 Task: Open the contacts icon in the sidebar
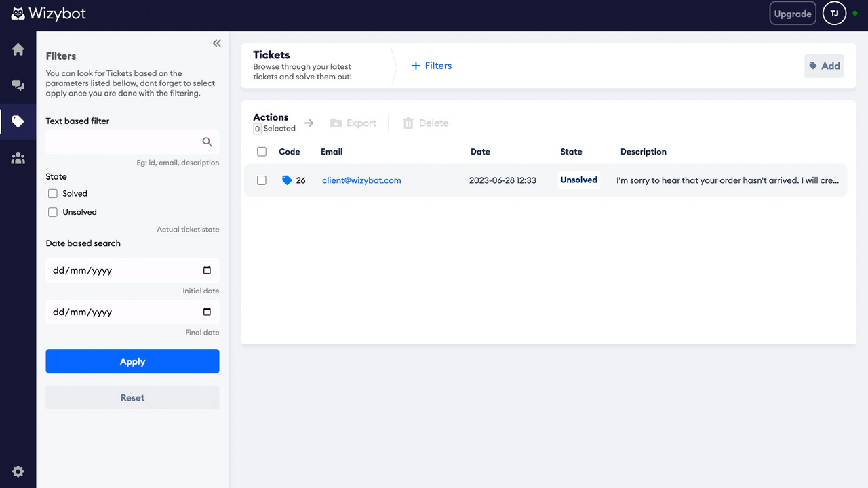pyautogui.click(x=18, y=158)
